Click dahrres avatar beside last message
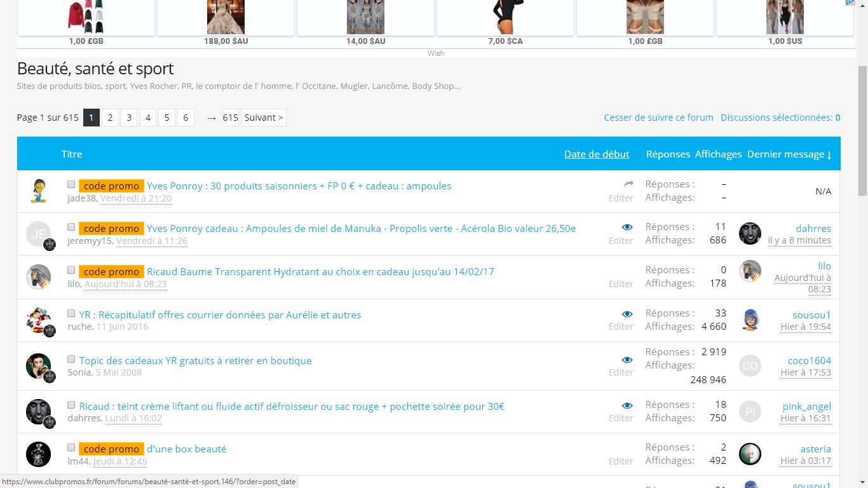 (750, 234)
